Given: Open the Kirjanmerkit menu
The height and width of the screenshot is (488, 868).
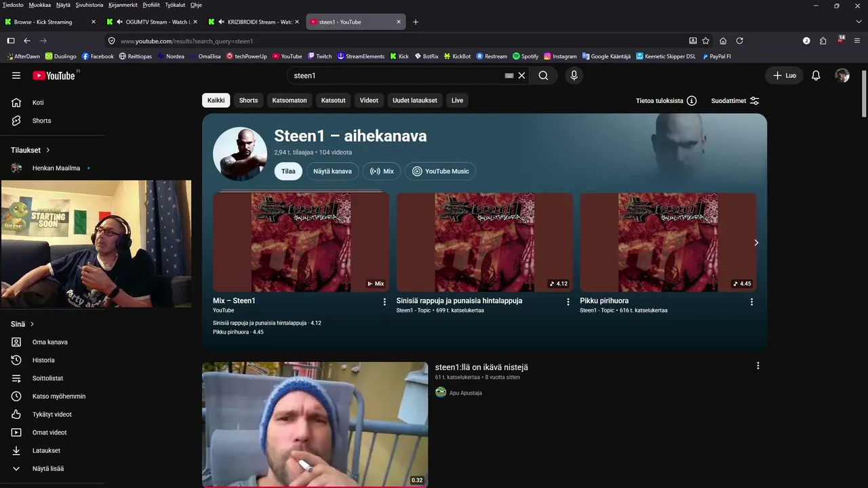Looking at the screenshot, I should (x=123, y=5).
